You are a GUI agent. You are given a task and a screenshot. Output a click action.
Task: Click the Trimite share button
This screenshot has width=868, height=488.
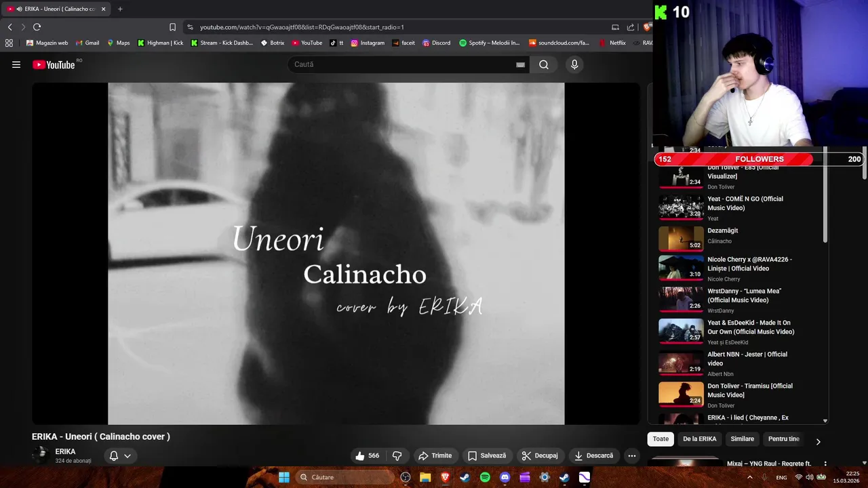(x=435, y=455)
